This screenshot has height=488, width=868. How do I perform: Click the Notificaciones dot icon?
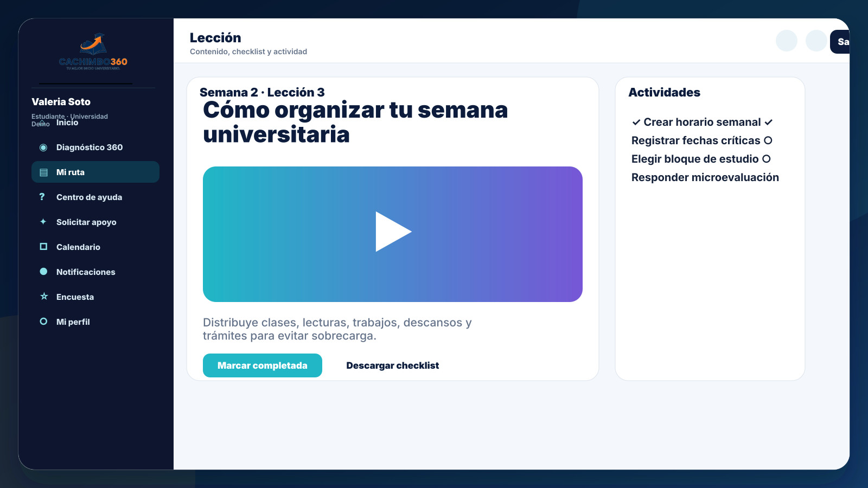[x=43, y=272]
